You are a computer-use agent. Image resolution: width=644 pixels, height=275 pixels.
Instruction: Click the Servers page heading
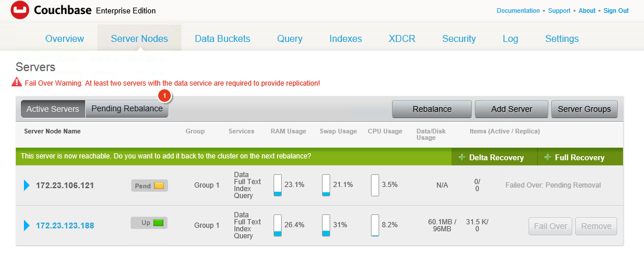(x=36, y=67)
